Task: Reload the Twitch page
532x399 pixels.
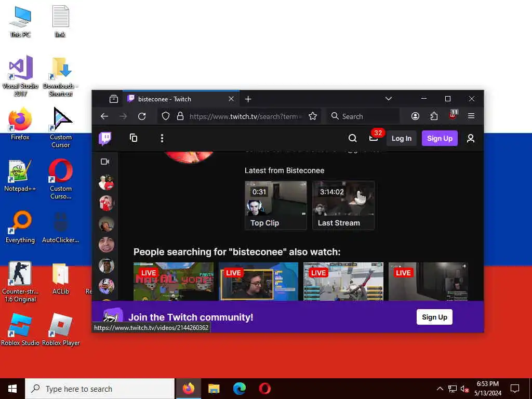Action: 142,116
